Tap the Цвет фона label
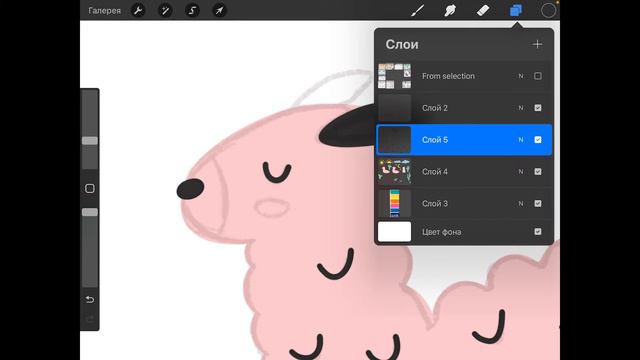This screenshot has height=360, width=640. pos(442,232)
